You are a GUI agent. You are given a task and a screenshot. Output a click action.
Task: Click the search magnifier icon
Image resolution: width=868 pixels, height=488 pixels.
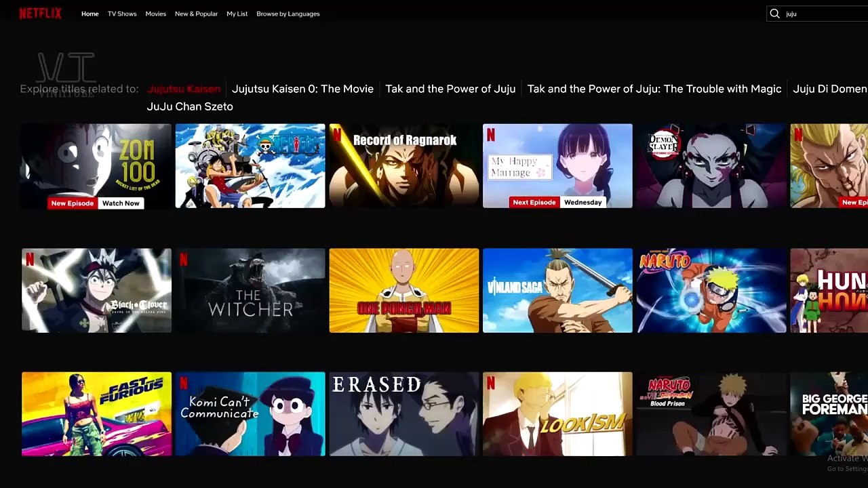point(774,14)
